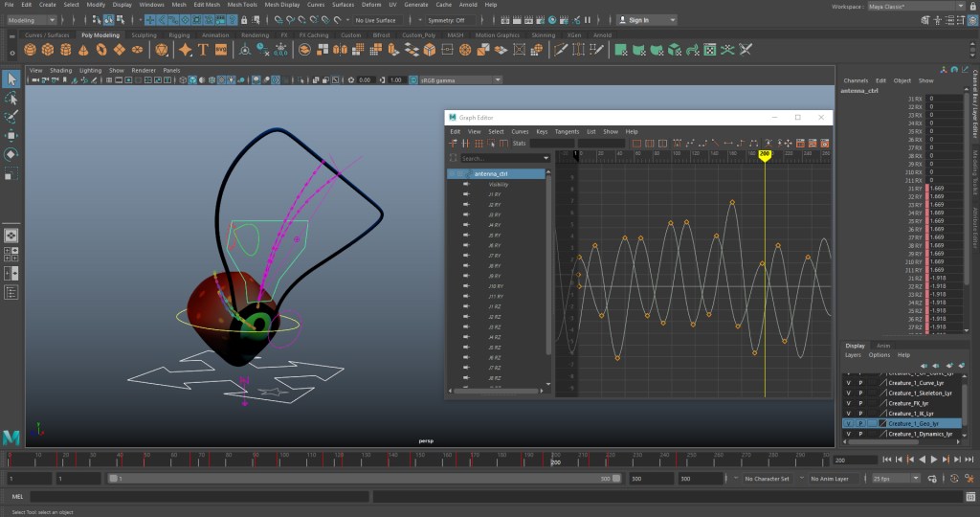Toggle playback P for Creature_1_Skeleton_lyr

tap(860, 393)
